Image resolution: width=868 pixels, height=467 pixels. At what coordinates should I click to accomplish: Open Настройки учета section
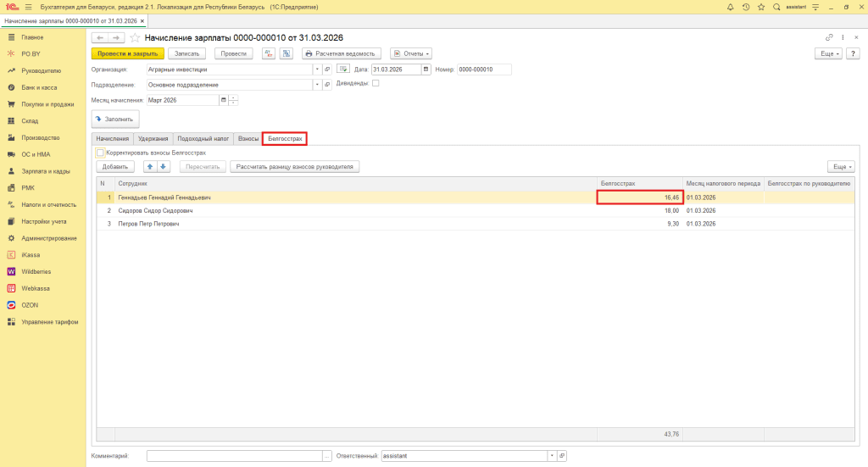pos(42,221)
